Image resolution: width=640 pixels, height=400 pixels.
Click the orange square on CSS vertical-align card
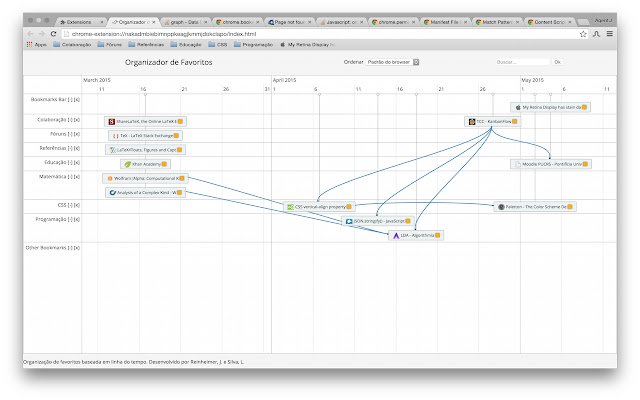(x=349, y=207)
